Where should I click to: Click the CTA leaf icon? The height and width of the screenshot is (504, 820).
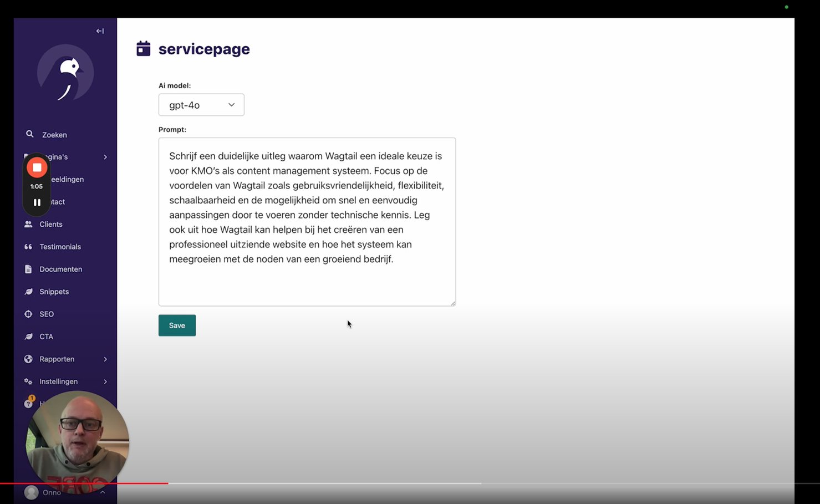coord(28,337)
